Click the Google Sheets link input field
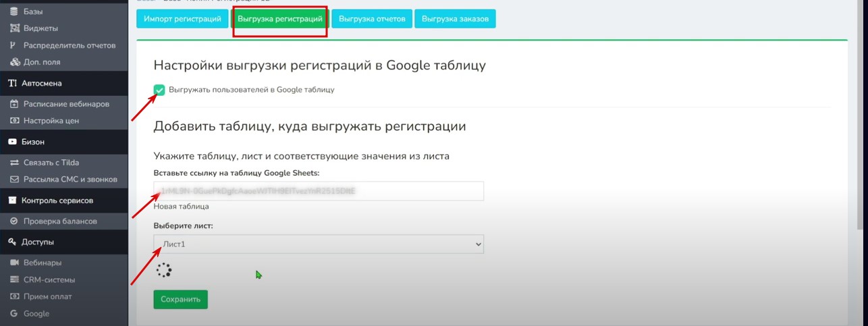 pos(319,191)
